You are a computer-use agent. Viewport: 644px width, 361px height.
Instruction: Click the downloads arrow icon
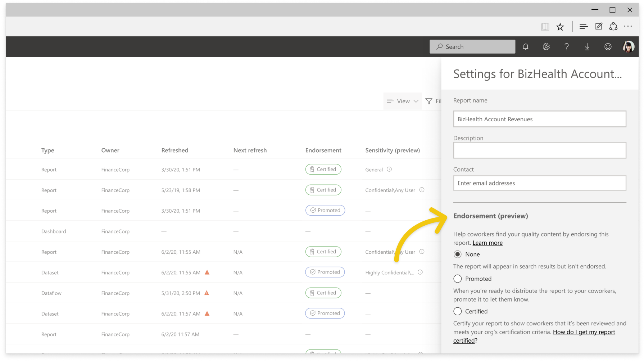click(587, 46)
